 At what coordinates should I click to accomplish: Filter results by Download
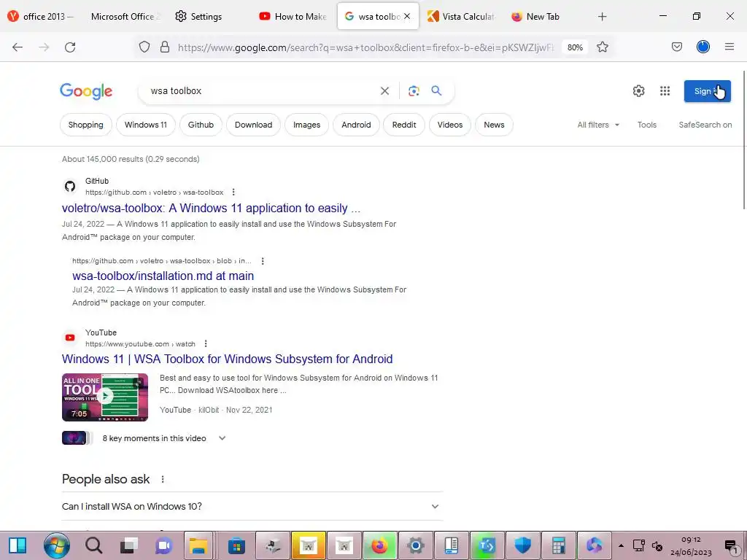pyautogui.click(x=253, y=125)
